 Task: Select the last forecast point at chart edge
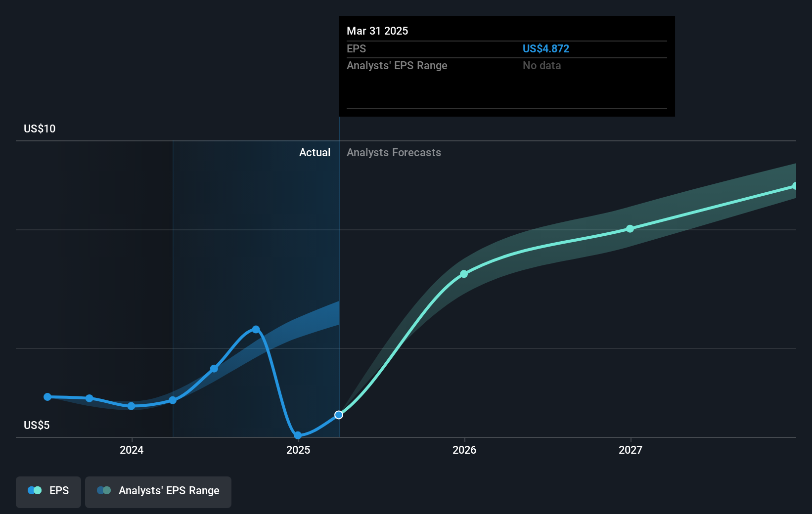pos(795,186)
